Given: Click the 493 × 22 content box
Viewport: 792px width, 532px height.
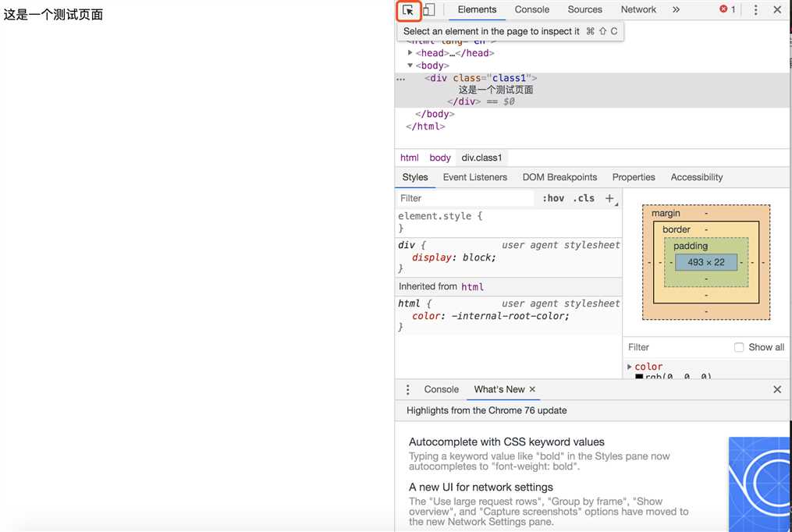Looking at the screenshot, I should pyautogui.click(x=705, y=262).
